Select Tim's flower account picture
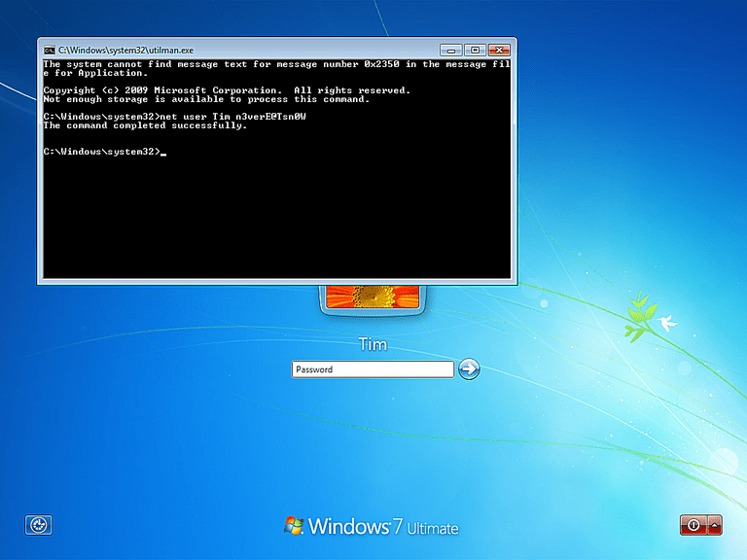The width and height of the screenshot is (747, 560). point(373,295)
